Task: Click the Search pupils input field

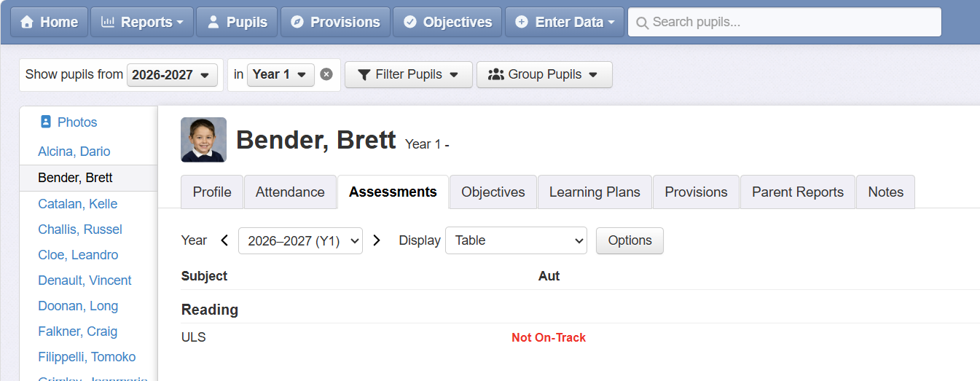Action: pos(785,22)
